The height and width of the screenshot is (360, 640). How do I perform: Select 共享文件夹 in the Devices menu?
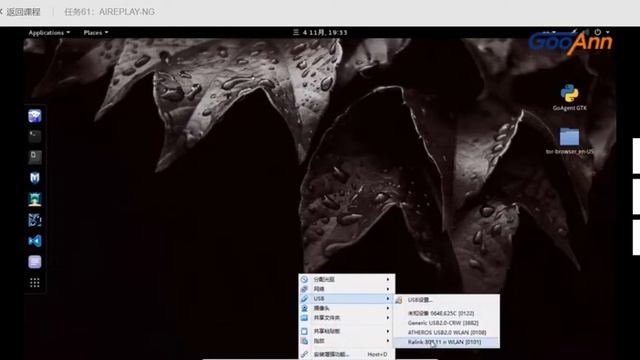[347, 318]
